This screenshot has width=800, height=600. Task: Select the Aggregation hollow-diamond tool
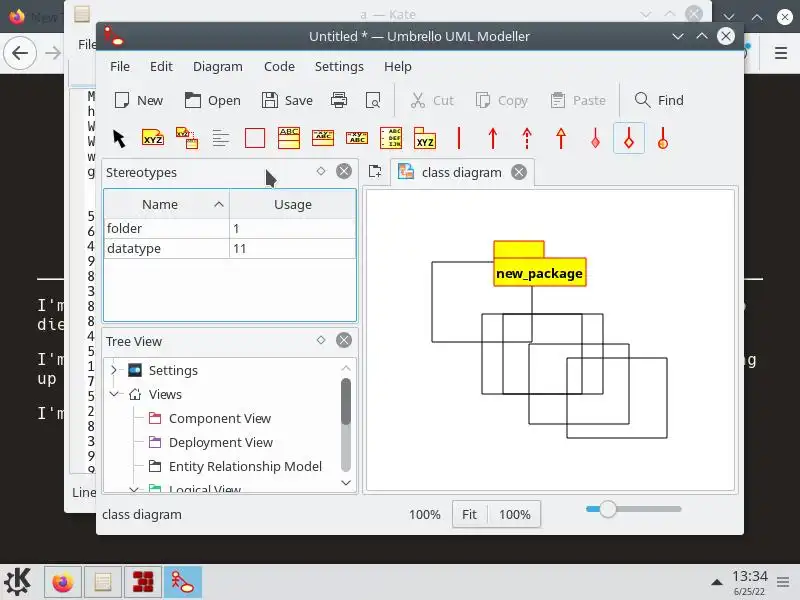(x=629, y=138)
